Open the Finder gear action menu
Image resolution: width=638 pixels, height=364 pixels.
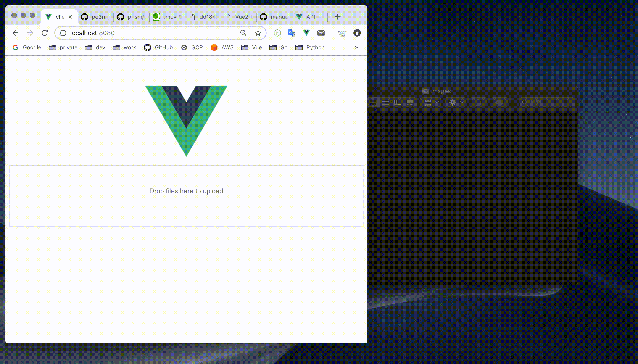click(456, 102)
